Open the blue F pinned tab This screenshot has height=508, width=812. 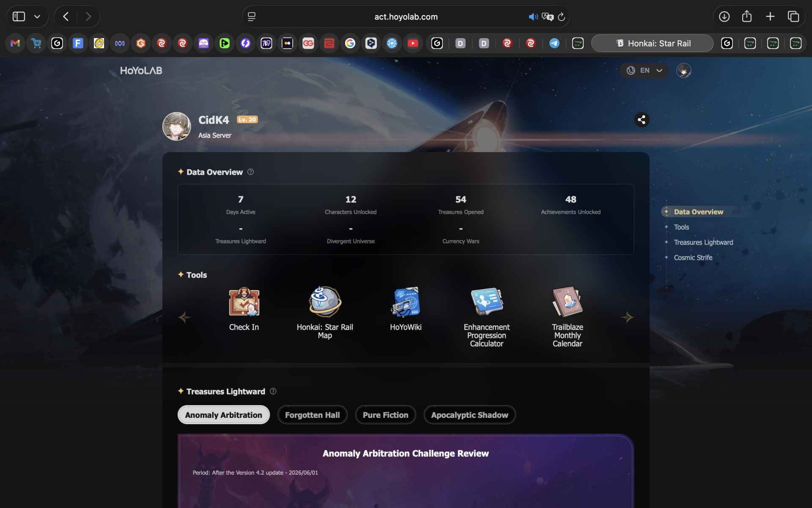point(78,43)
